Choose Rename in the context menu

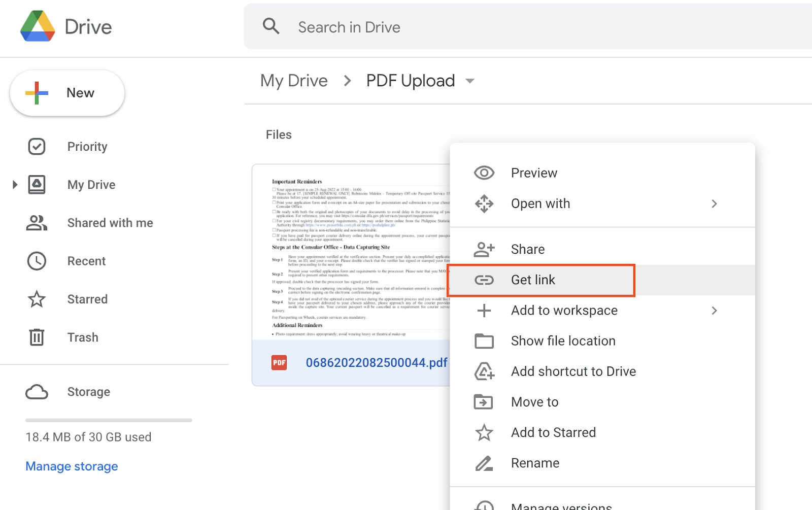click(x=535, y=463)
